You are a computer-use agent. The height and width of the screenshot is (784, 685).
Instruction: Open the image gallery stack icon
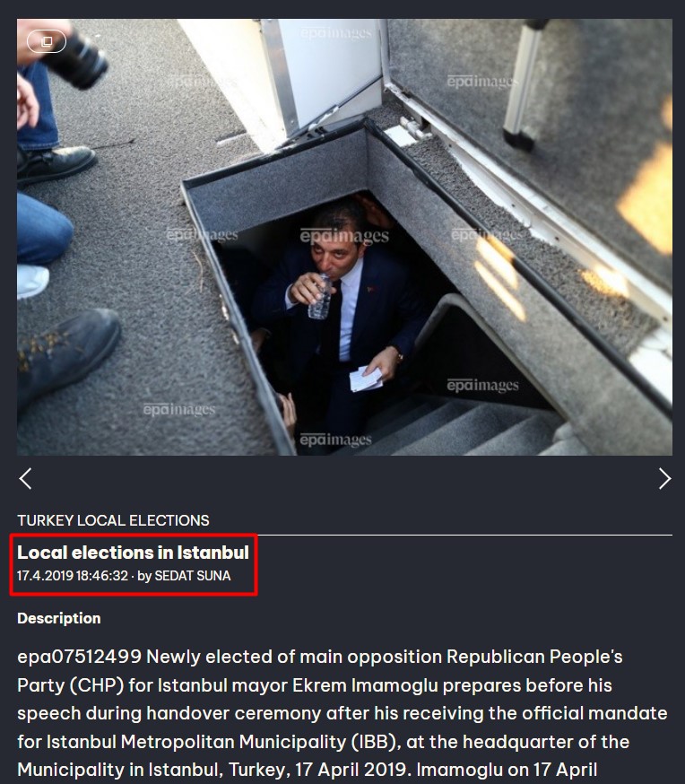(x=47, y=41)
